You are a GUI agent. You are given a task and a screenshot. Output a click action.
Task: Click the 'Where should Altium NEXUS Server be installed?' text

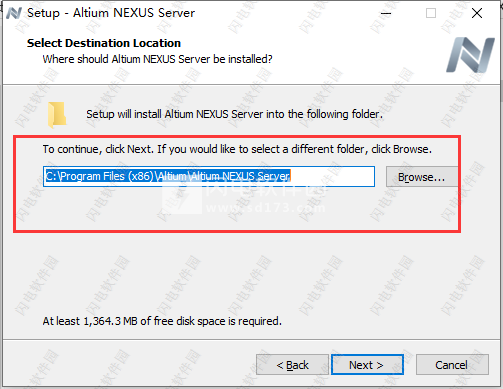157,59
